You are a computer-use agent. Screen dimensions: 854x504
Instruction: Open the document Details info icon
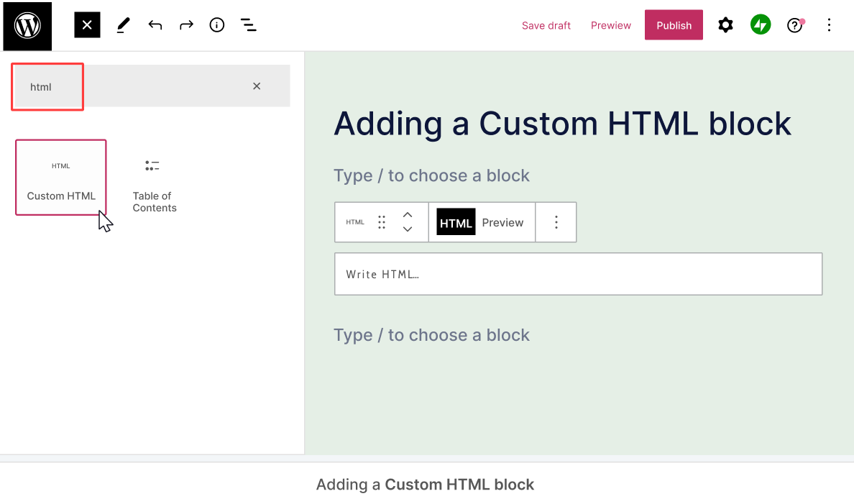click(217, 25)
